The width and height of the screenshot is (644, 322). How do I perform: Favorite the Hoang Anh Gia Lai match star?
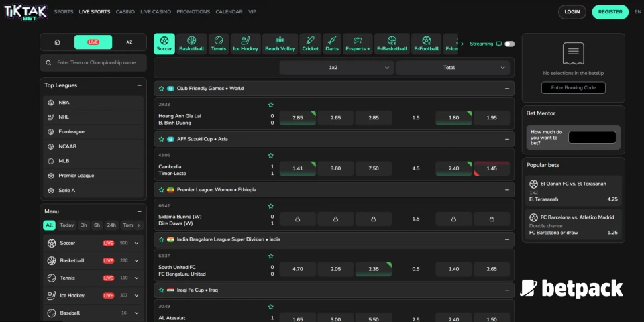click(x=271, y=105)
